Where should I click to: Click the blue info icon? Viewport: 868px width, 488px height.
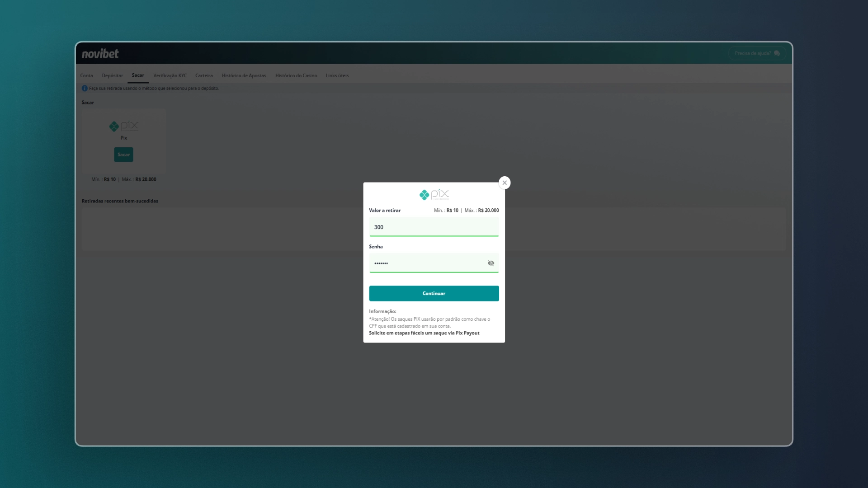tap(85, 89)
